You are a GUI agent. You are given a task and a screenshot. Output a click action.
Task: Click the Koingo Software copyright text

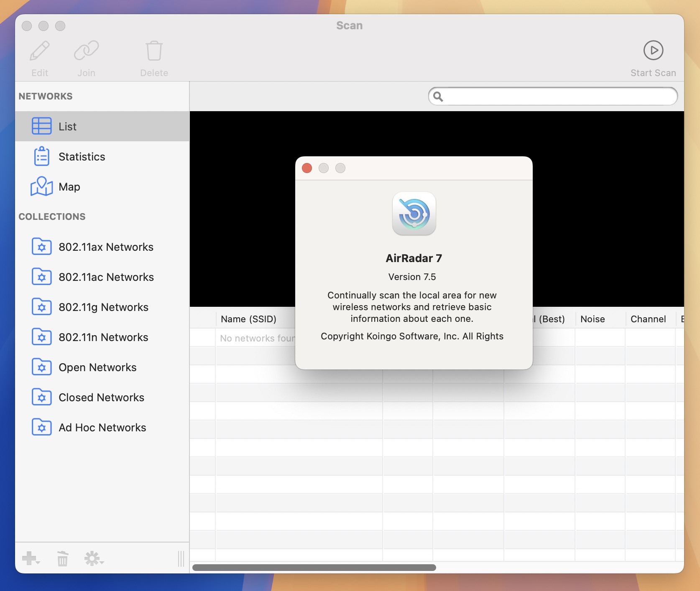coord(412,336)
